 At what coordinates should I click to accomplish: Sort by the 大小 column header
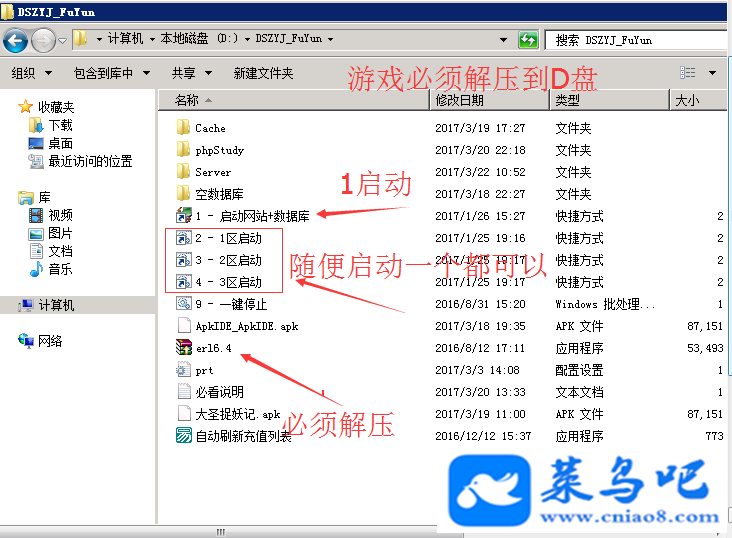tap(698, 100)
